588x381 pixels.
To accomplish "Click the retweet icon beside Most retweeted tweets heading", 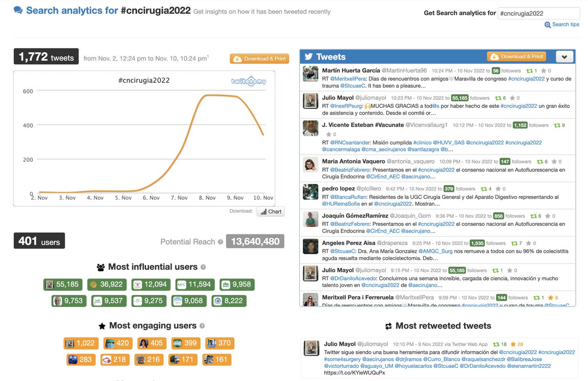I will tap(389, 326).
